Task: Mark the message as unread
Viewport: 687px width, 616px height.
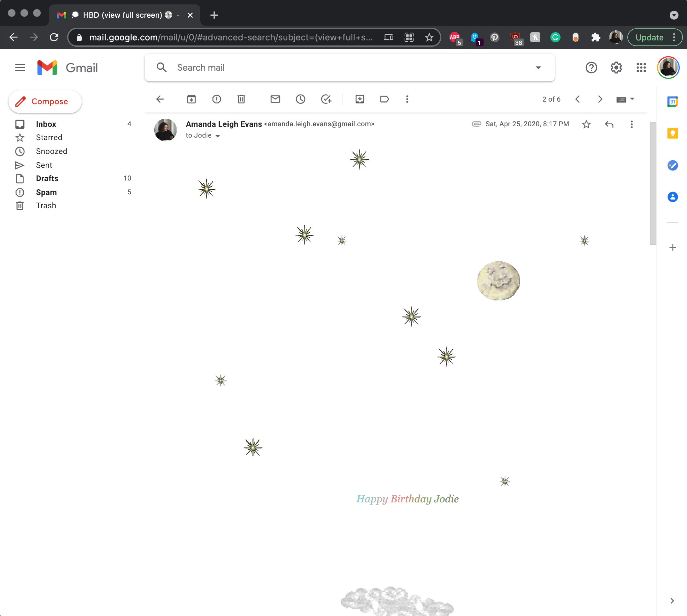Action: click(275, 99)
